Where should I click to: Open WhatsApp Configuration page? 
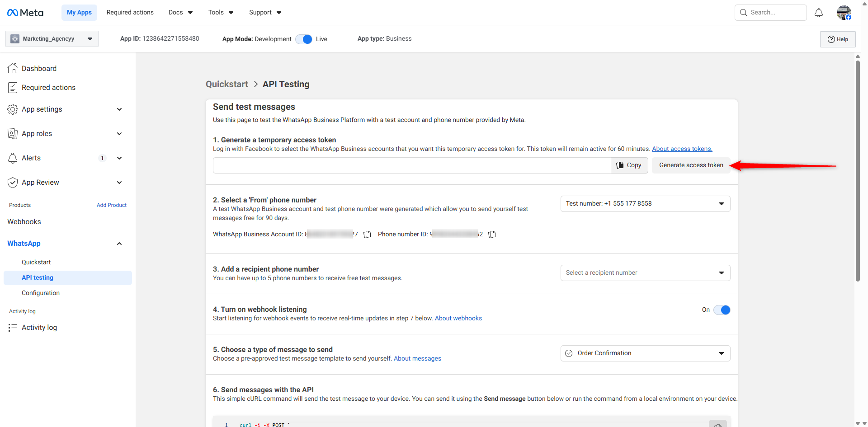(x=41, y=293)
